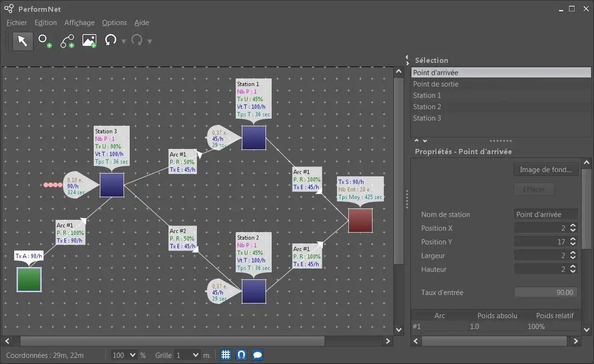Toggle magnet snap-to-grid button

click(241, 355)
